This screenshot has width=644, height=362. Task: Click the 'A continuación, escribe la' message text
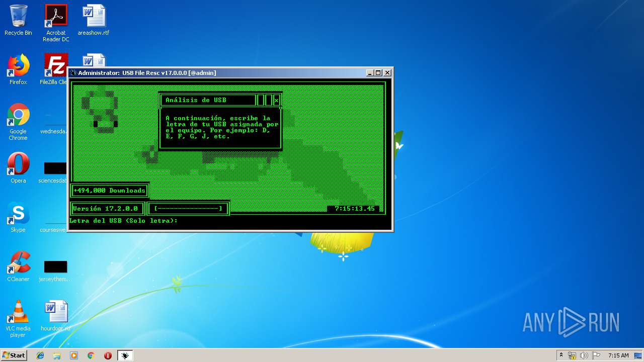[218, 118]
